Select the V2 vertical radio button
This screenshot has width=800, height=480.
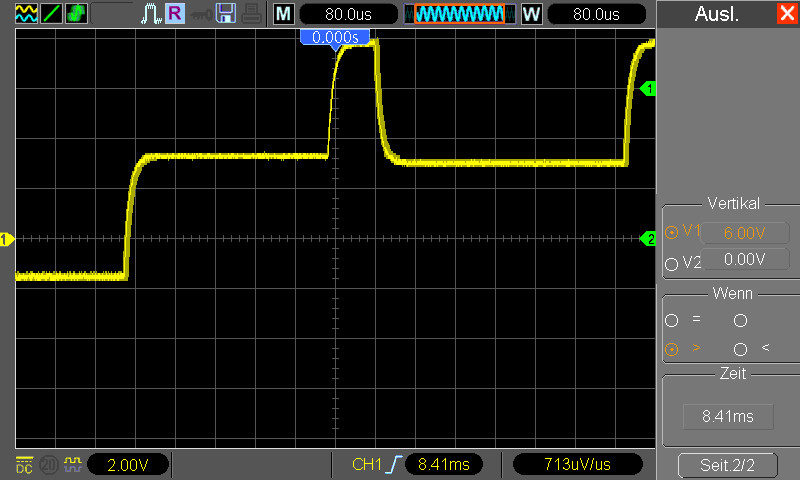tap(671, 264)
